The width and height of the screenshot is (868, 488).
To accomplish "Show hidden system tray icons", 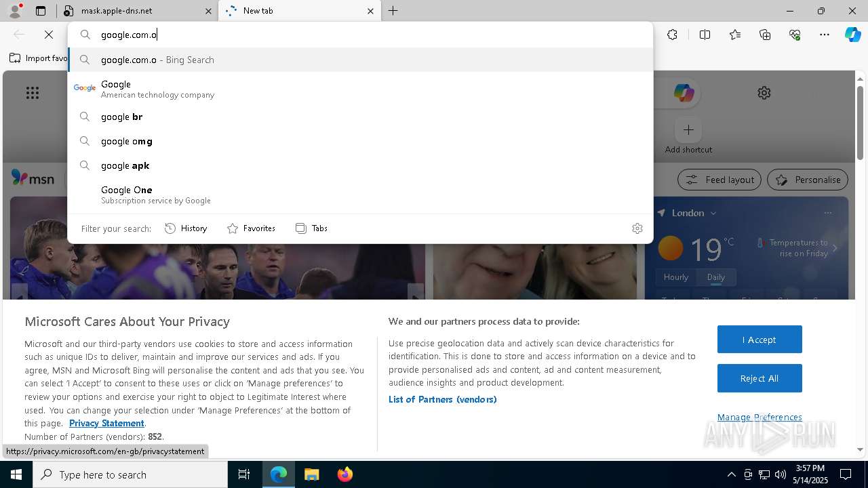I will [x=731, y=474].
